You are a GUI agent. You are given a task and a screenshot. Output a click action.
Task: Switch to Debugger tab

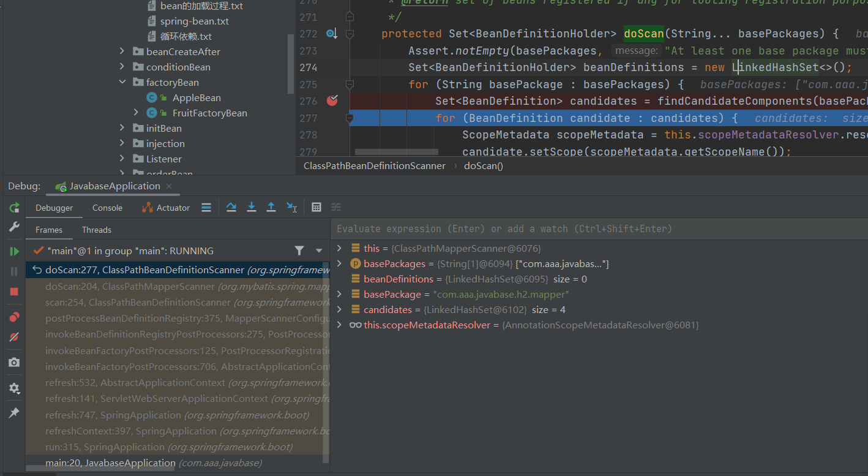click(x=54, y=208)
